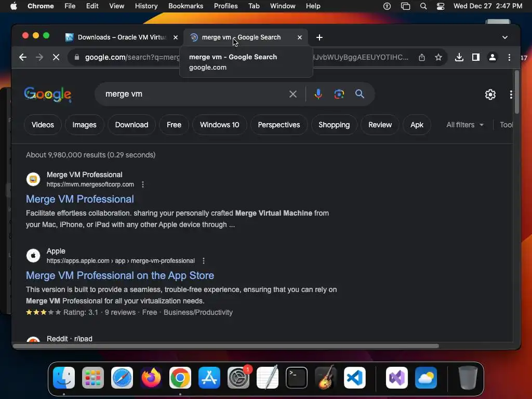Image resolution: width=532 pixels, height=399 pixels.
Task: Open the Chrome three-dot menu
Action: pyautogui.click(x=509, y=57)
